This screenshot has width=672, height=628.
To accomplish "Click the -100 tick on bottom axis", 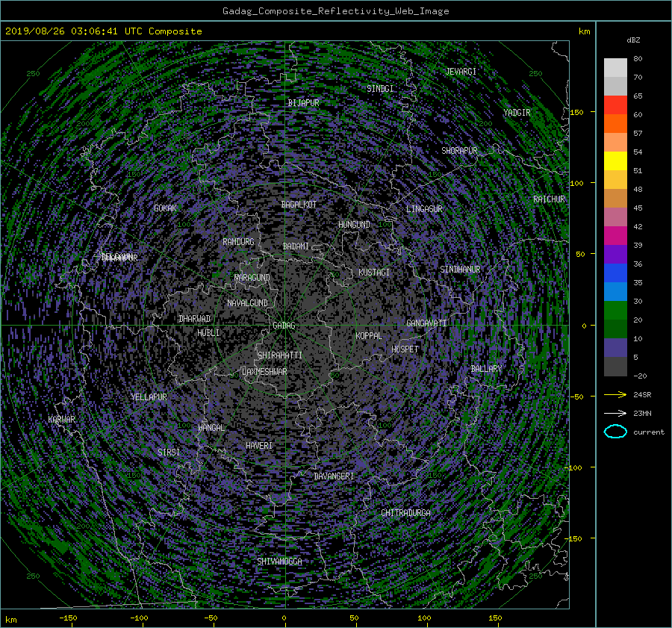I will click(x=139, y=618).
